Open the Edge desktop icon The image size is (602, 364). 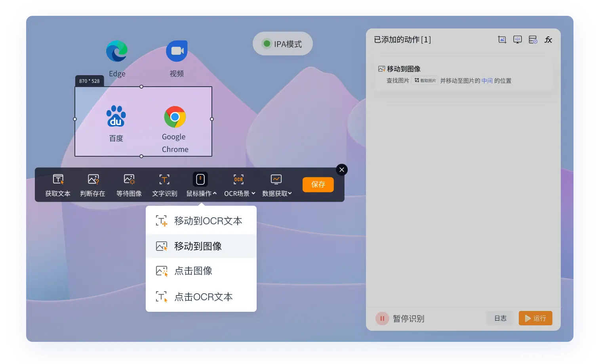click(117, 51)
